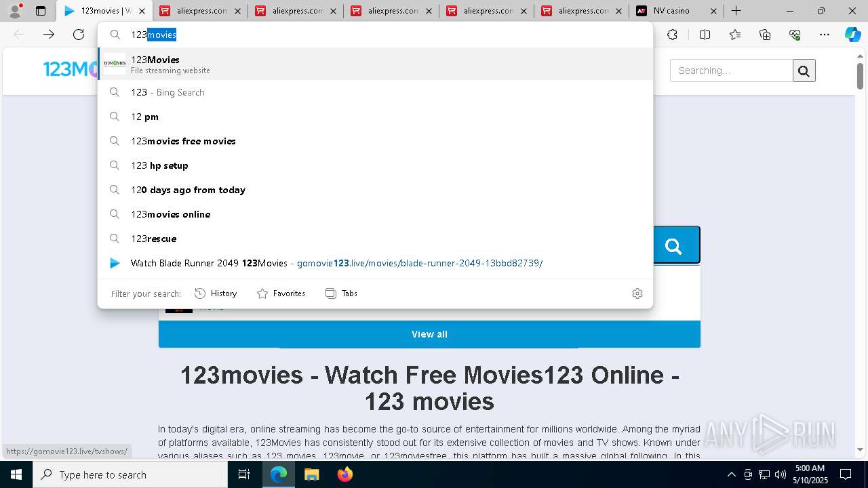Filter search by Favorites

point(281,293)
